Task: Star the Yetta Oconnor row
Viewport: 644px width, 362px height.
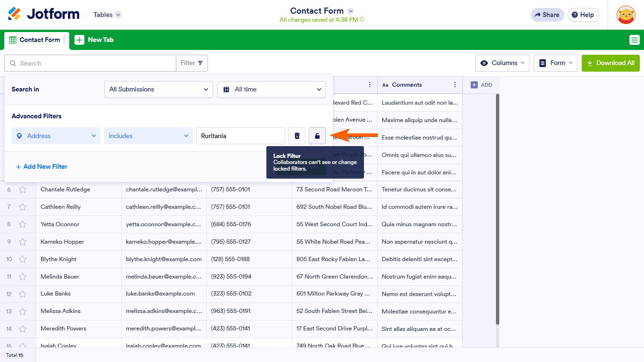Action: pyautogui.click(x=23, y=224)
